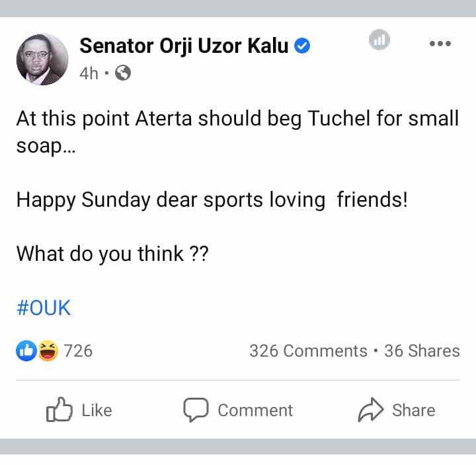Toggle Like on this post
The height and width of the screenshot is (465, 476).
(x=79, y=410)
